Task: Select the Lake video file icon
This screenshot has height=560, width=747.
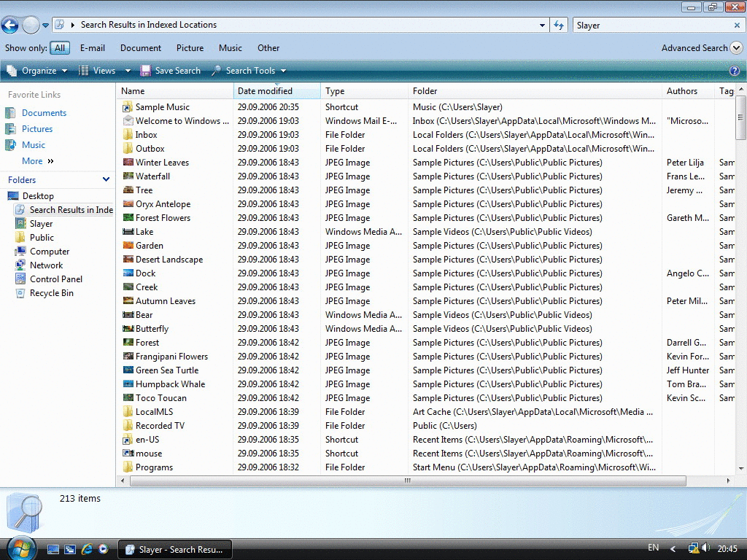Action: pyautogui.click(x=128, y=231)
